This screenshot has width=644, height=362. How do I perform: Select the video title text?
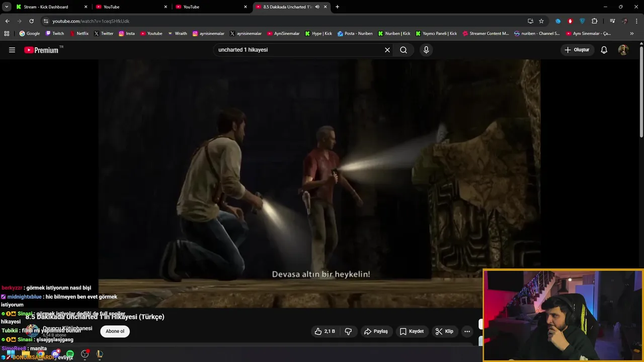[95, 317]
